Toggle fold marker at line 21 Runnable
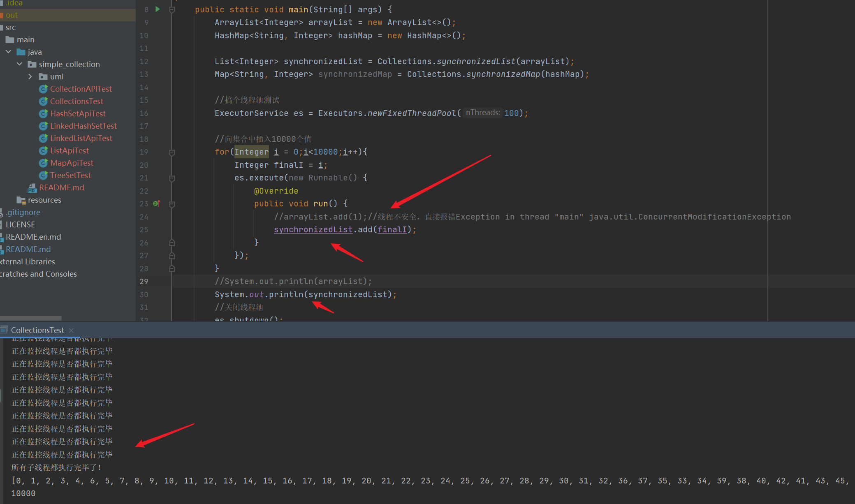Screen dimensions: 855x504 coord(172,178)
